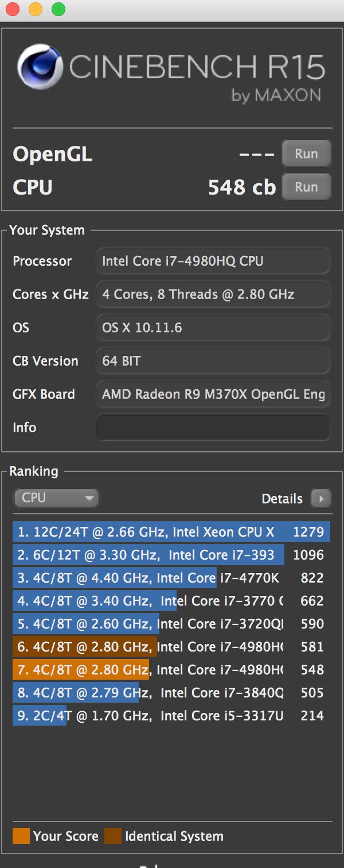Screen dimensions: 344x868
Task: Select ranking row 2 with score 1096
Action: coord(171,555)
